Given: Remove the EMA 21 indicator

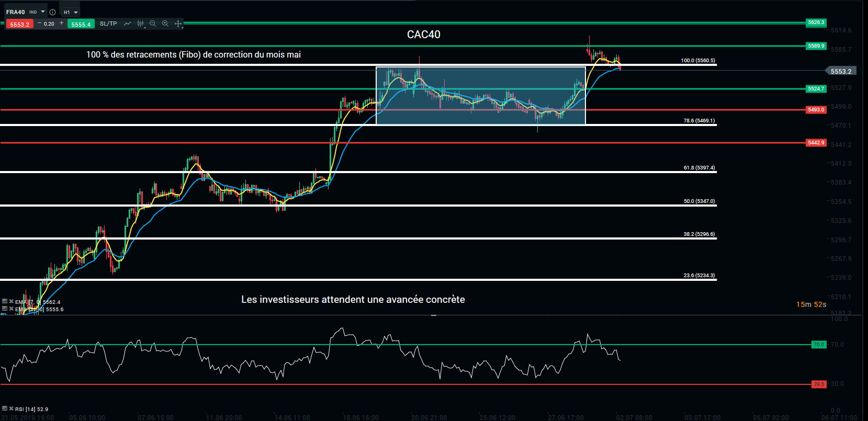Looking at the screenshot, I should pyautogui.click(x=11, y=309).
